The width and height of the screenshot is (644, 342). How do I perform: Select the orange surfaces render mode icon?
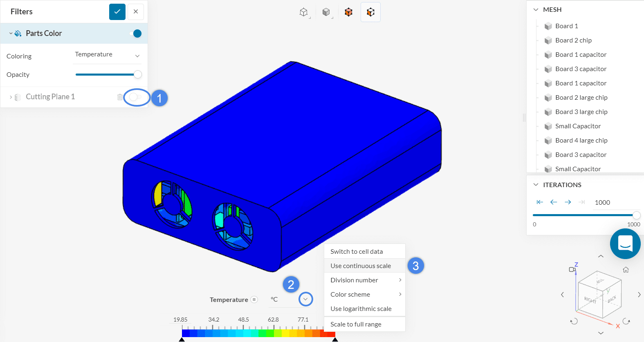[x=348, y=12]
